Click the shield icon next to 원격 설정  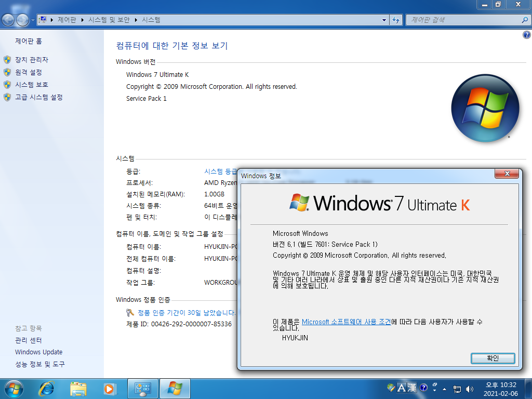[x=7, y=72]
